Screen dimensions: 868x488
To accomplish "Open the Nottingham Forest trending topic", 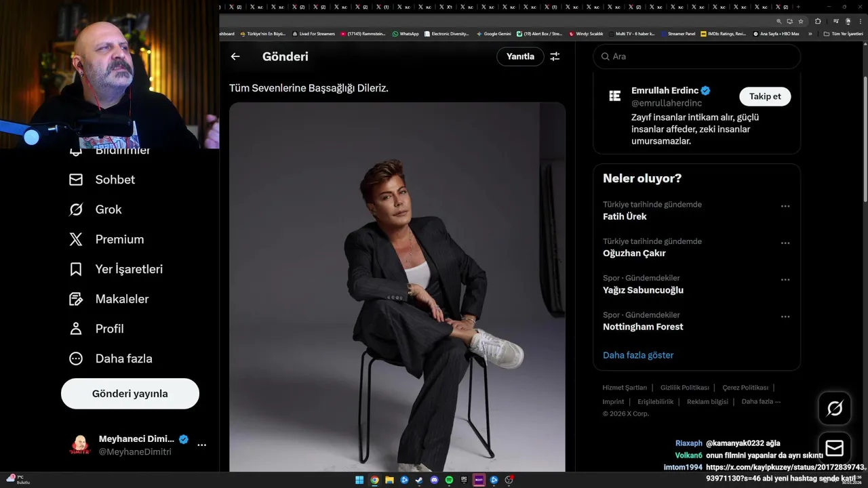I will 643,327.
